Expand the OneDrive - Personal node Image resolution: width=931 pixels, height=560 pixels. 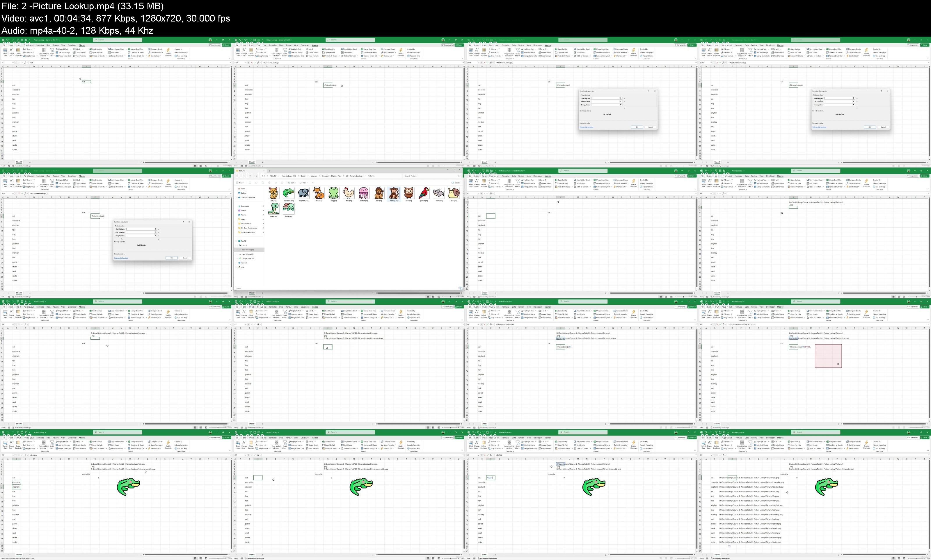pos(236,198)
